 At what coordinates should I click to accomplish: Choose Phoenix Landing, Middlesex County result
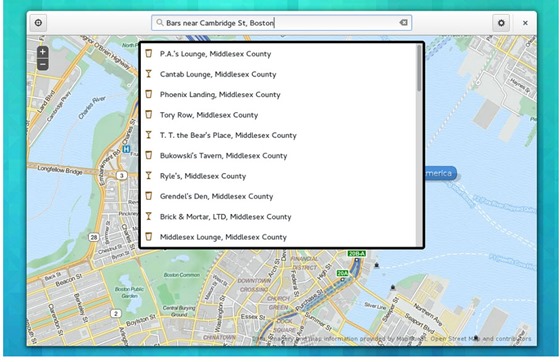(x=278, y=94)
